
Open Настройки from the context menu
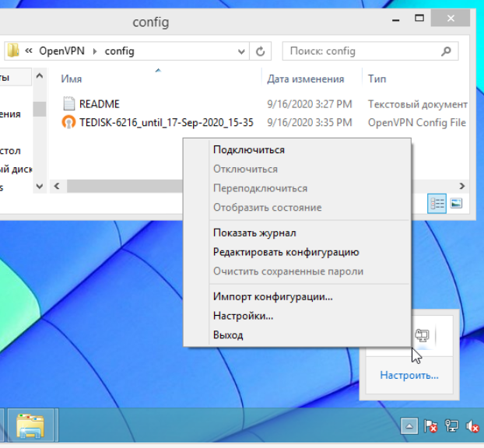[x=243, y=316]
